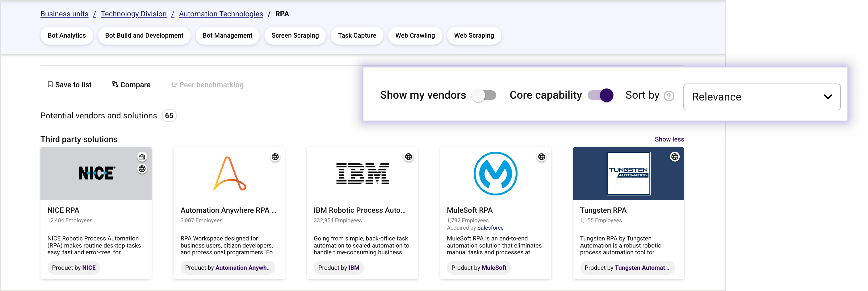Click Product by Automation Anywhere tag
The height and width of the screenshot is (291, 868).
pos(228,268)
